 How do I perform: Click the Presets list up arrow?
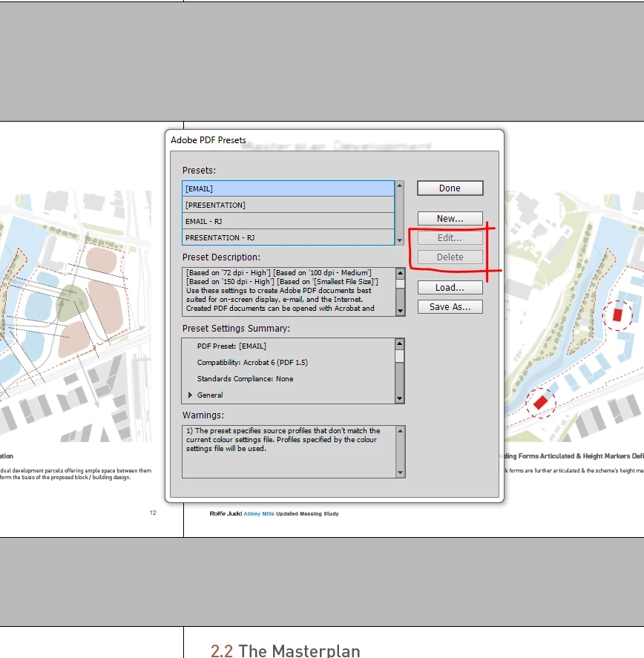click(x=400, y=185)
